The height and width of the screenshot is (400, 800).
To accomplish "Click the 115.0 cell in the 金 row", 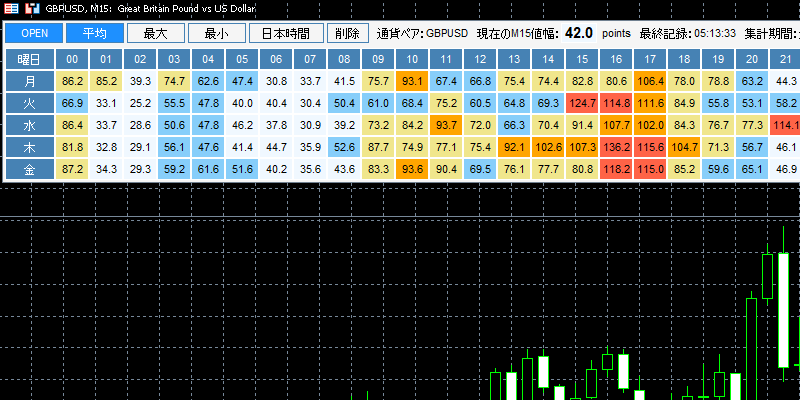I will 650,169.
